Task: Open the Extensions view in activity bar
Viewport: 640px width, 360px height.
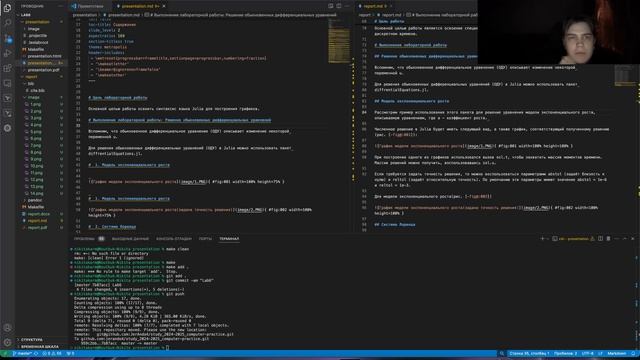Action: coord(7,68)
